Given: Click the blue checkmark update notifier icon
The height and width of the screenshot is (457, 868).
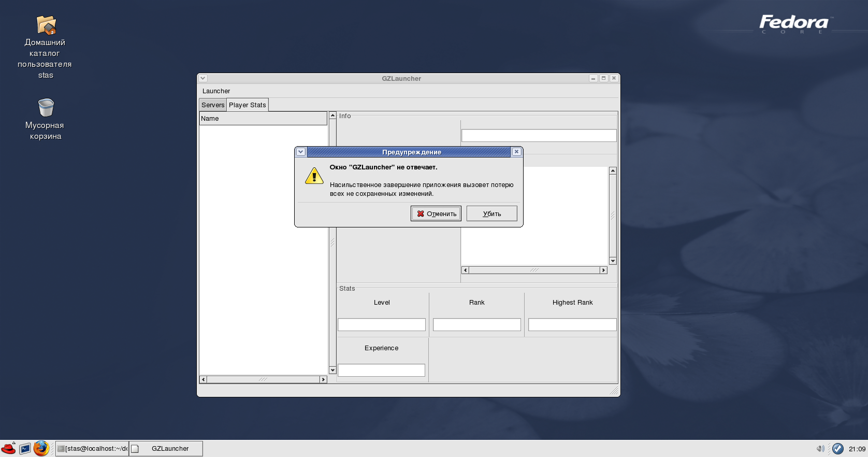Looking at the screenshot, I should 837,449.
